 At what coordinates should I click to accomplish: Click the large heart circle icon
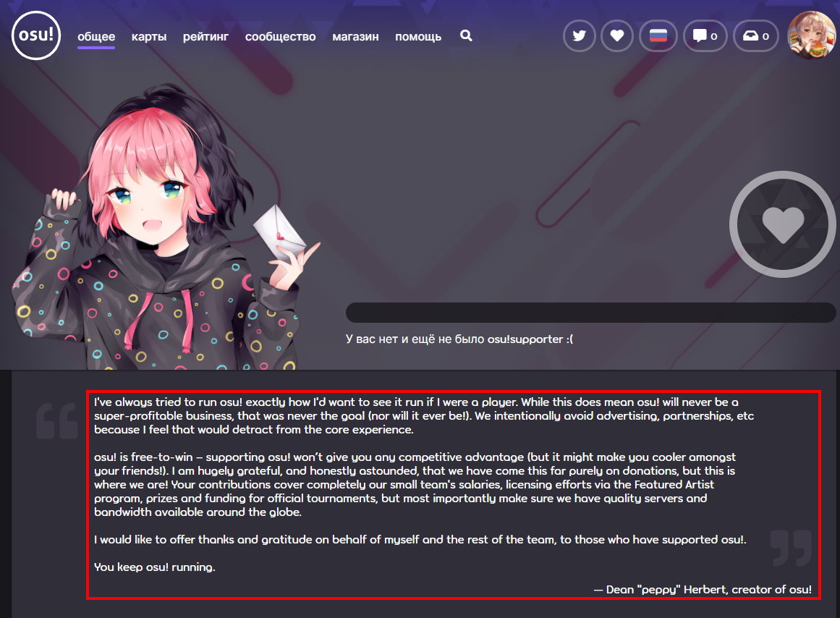click(x=783, y=224)
